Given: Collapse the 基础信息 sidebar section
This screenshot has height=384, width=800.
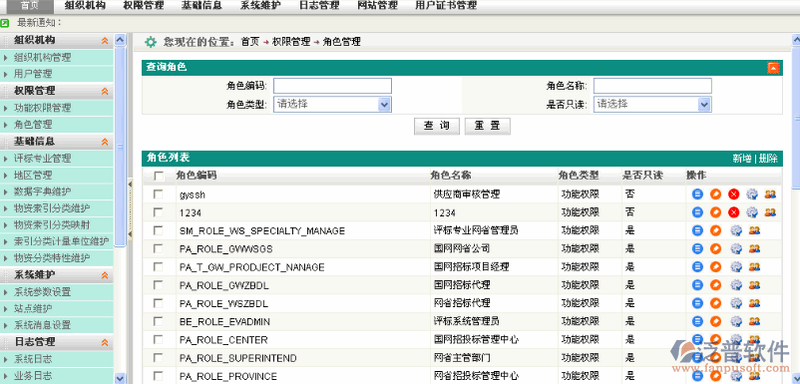Looking at the screenshot, I should pyautogui.click(x=105, y=142).
